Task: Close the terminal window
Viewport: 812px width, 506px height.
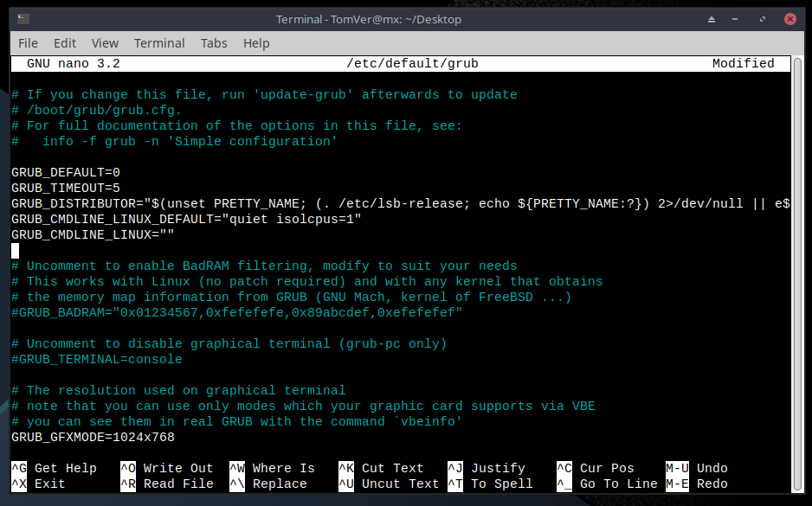Action: (790, 19)
